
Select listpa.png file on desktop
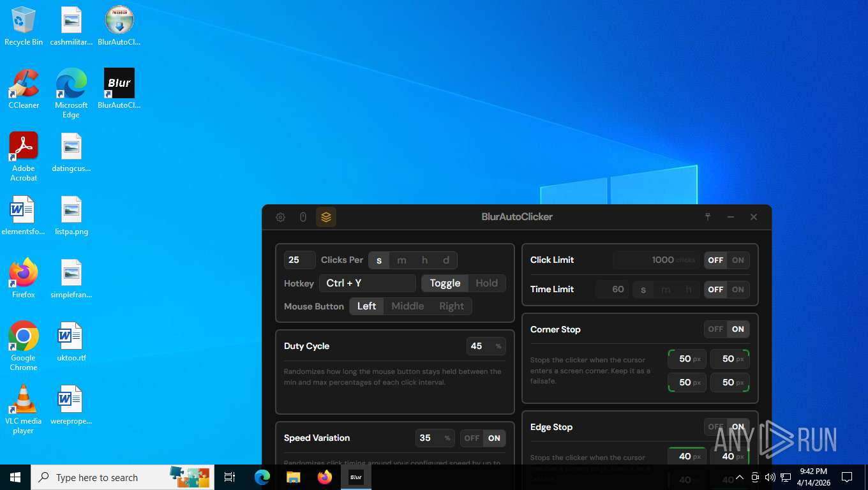point(71,216)
